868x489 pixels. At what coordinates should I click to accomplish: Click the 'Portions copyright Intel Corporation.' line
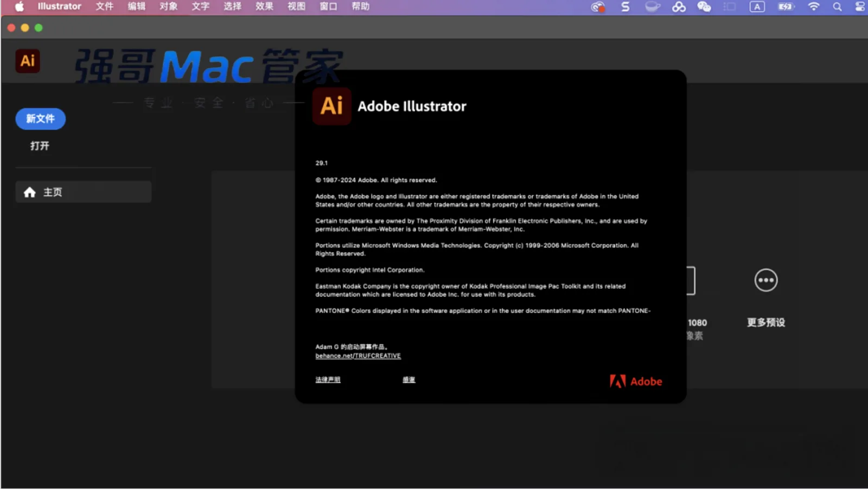pyautogui.click(x=370, y=270)
